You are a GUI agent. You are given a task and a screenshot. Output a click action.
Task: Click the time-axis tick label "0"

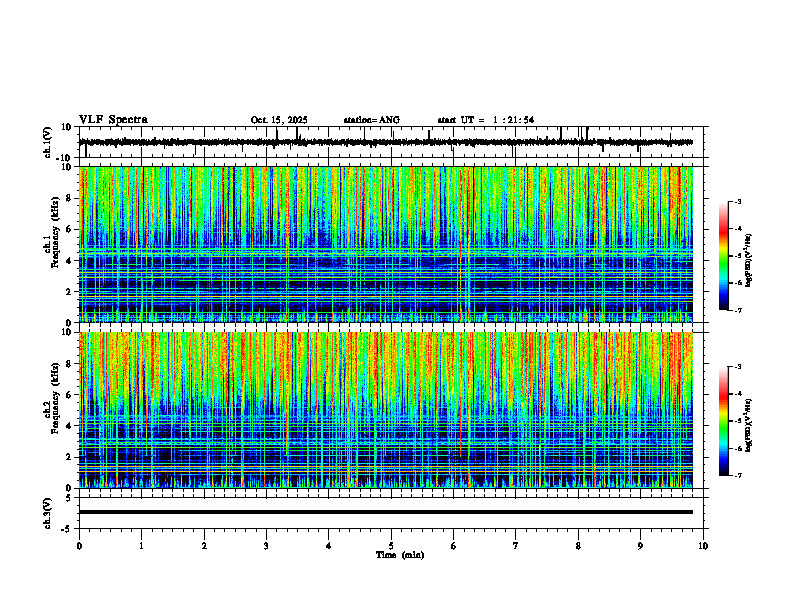79,546
